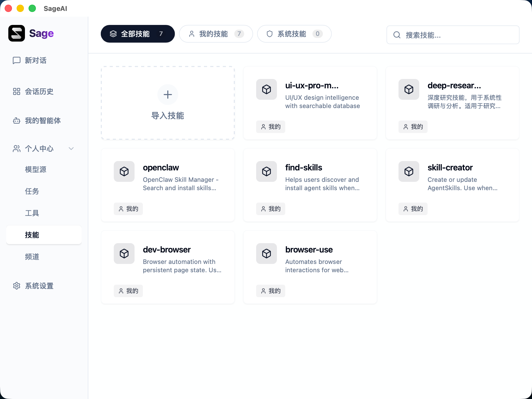Click the new chat bubble icon

(x=17, y=60)
